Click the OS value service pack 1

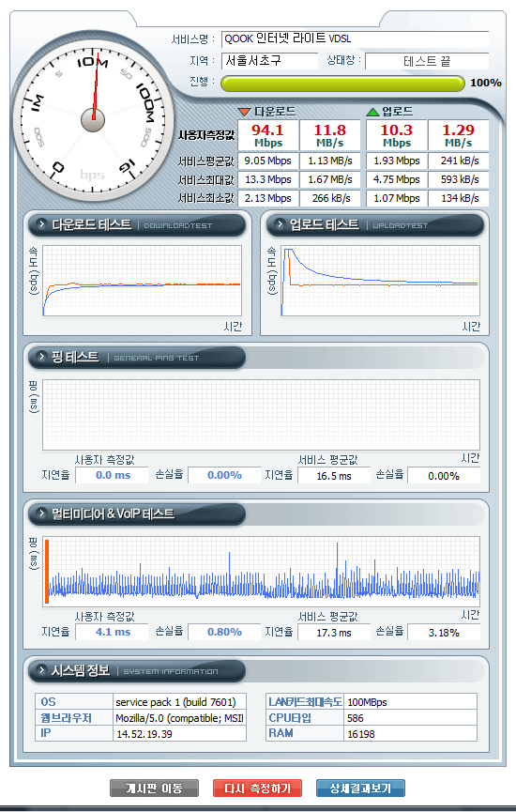click(x=179, y=701)
